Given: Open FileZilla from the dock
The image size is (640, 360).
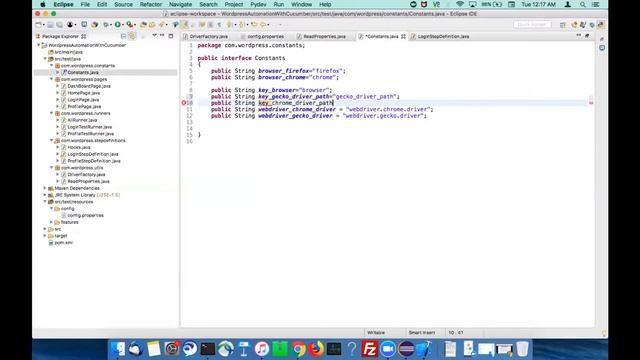Looking at the screenshot, I should click(369, 349).
